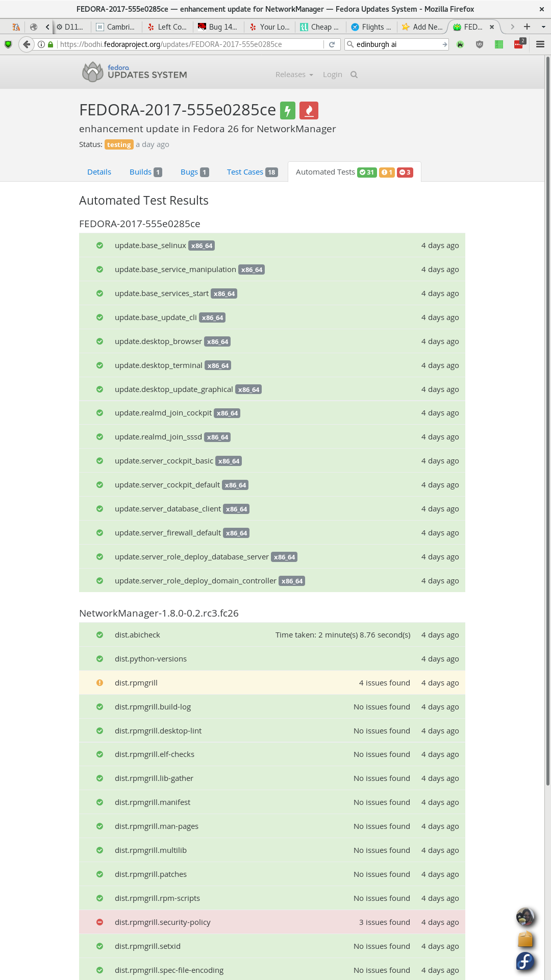Viewport: 551px width, 980px height.
Task: Reload the page with the refresh icon
Action: [x=332, y=44]
